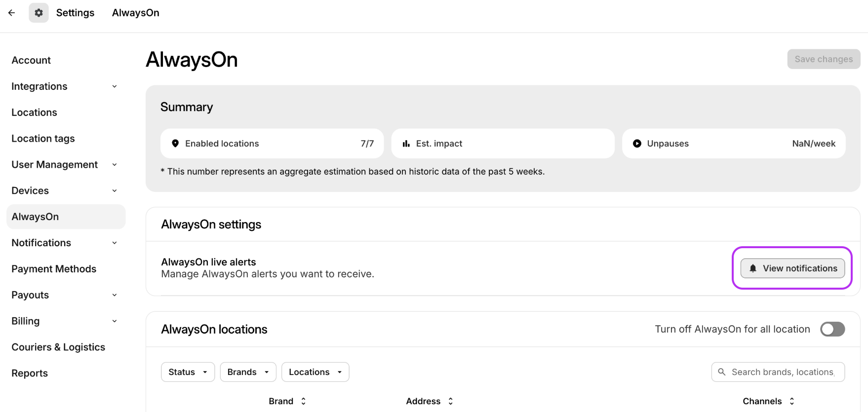The image size is (868, 412).
Task: Toggle Turn off AlwaysOn for all location
Action: (832, 329)
